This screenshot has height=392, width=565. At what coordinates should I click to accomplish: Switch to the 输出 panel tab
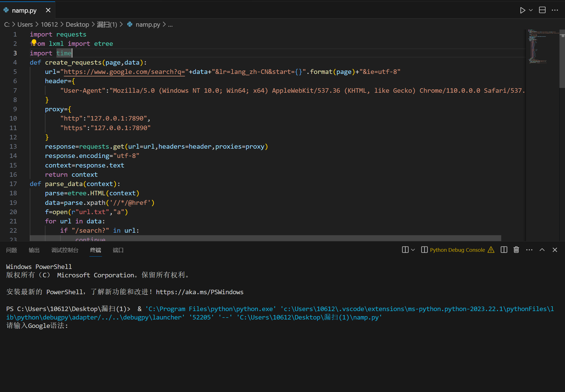coord(34,250)
